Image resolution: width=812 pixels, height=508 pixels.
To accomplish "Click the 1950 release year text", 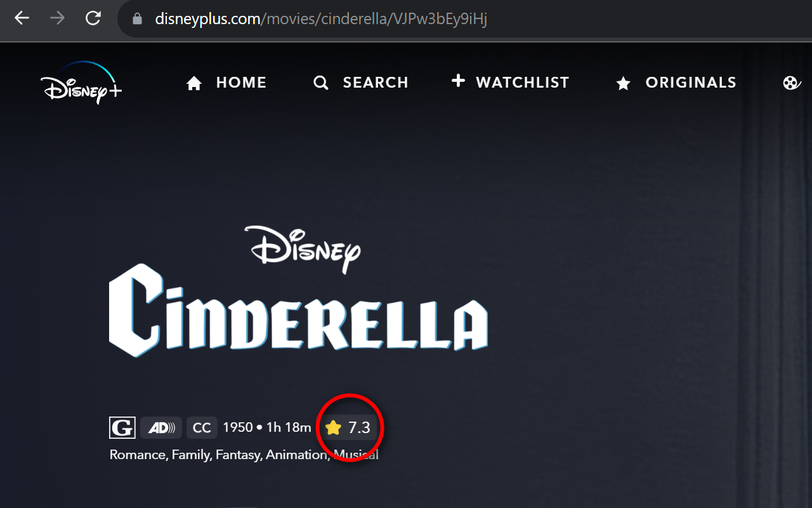I will (x=238, y=427).
